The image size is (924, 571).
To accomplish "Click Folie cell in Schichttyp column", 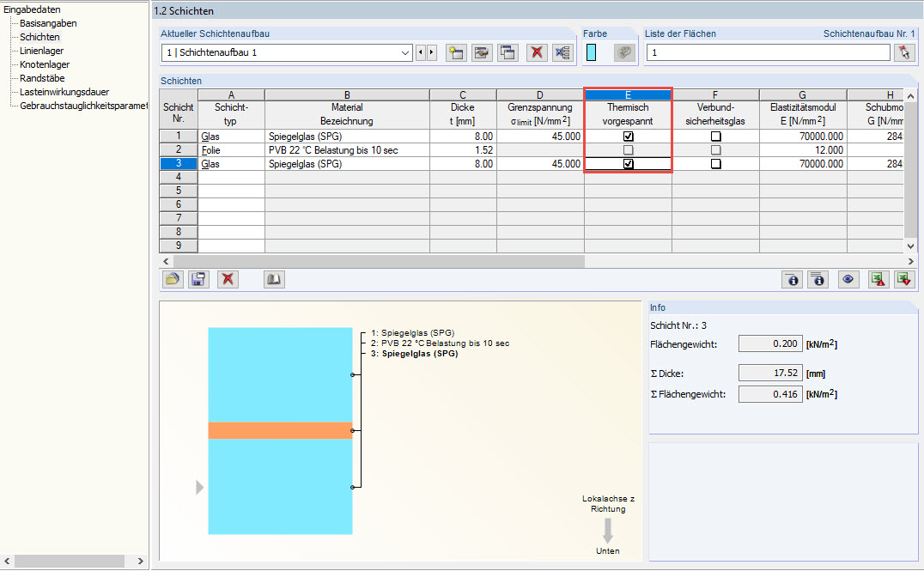I will click(x=231, y=150).
